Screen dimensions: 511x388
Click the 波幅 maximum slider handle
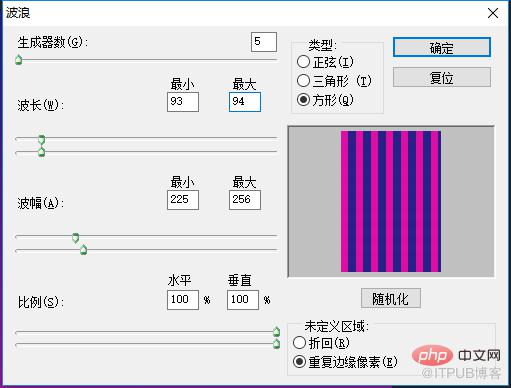[84, 250]
